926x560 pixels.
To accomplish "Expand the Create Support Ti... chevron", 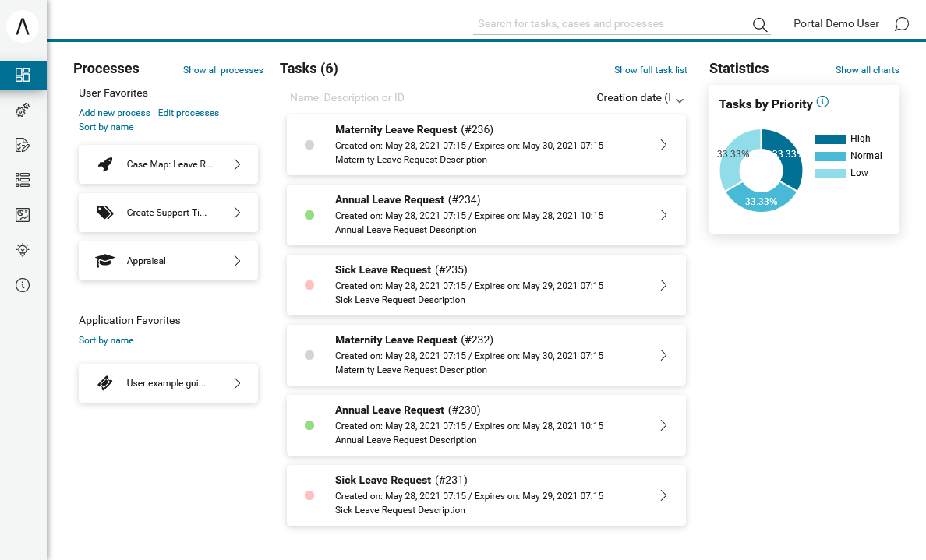I will 238,213.
